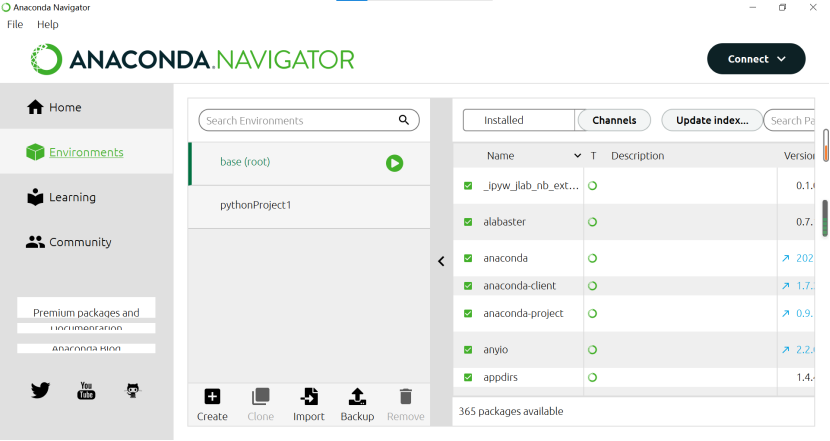Click the Anaconda Navigator logo
This screenshot has width=830, height=441.
click(x=192, y=59)
